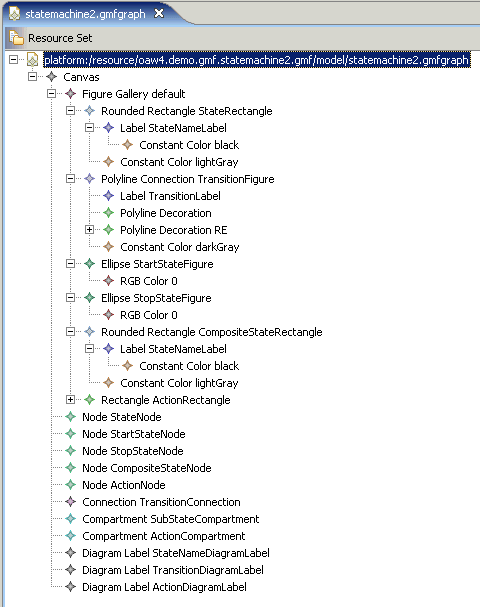This screenshot has width=480, height=607.
Task: Click the Diagram Label ActionDiagramLabel icon
Action: point(70,587)
